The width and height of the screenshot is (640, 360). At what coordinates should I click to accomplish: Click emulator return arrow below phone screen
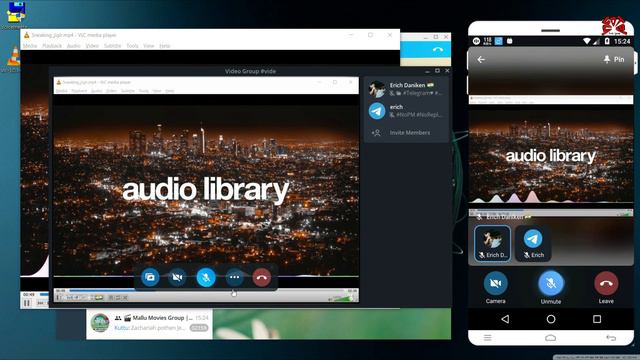[611, 338]
